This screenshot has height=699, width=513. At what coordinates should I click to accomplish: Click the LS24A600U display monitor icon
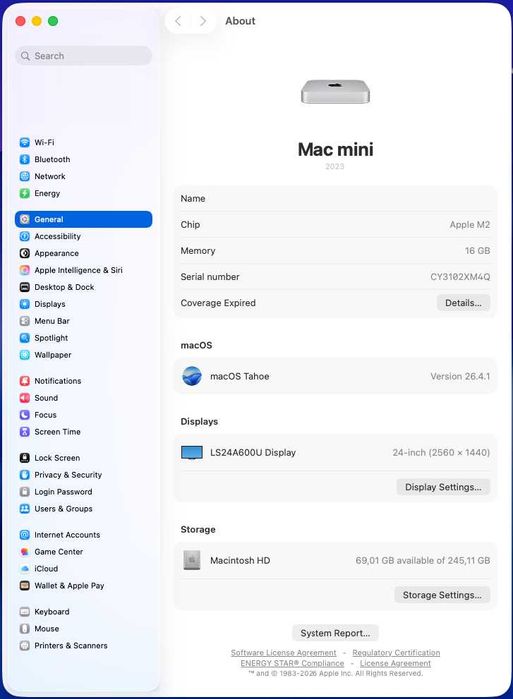tap(192, 452)
